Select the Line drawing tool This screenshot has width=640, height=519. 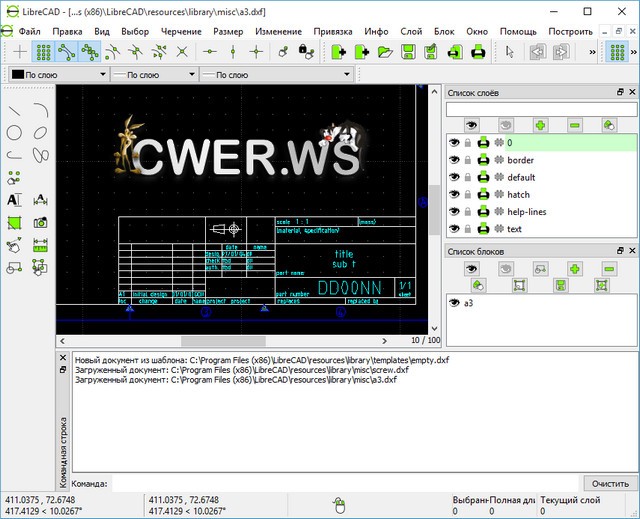15,110
